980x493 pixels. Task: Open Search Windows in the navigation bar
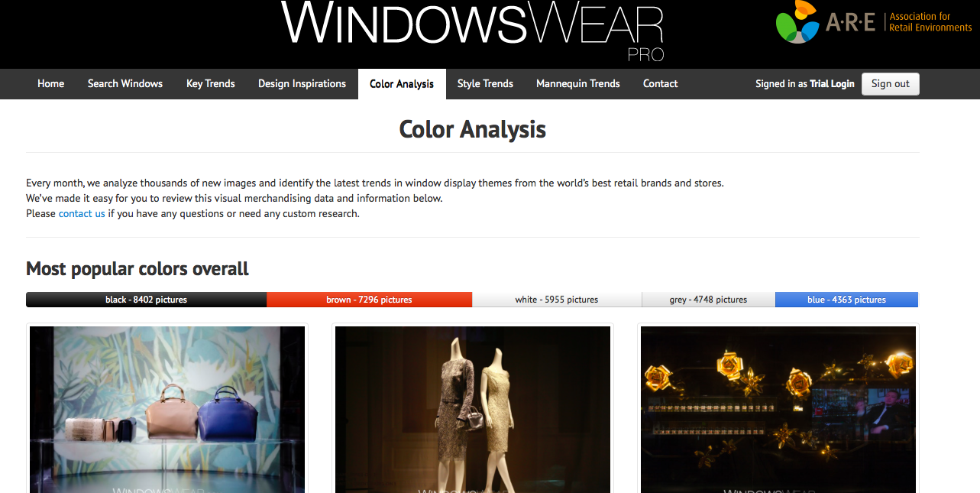coord(125,84)
